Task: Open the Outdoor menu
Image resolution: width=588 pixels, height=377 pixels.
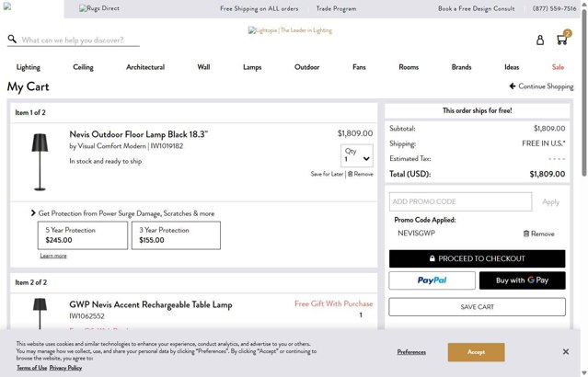Action: click(306, 67)
